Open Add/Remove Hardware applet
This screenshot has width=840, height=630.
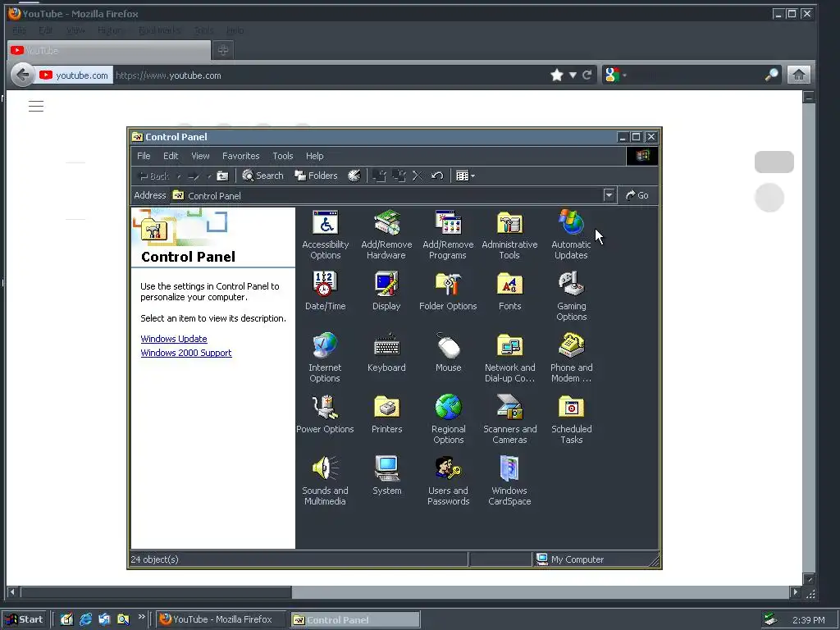386,235
